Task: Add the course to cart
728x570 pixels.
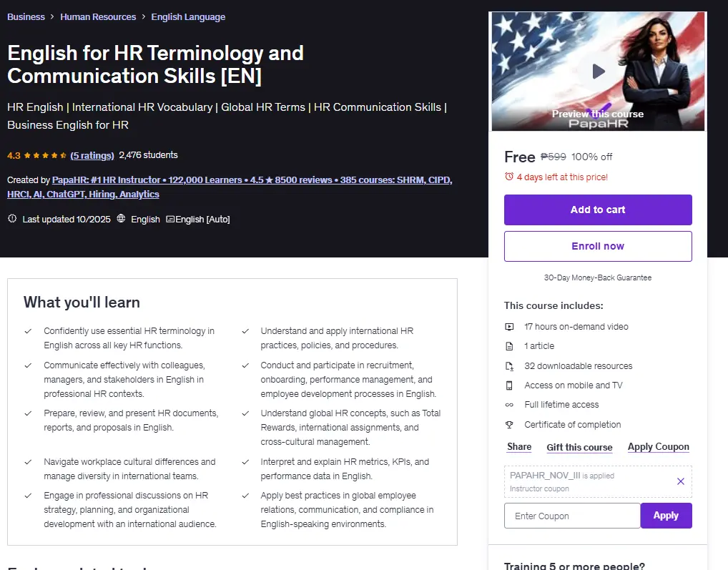Action: 598,210
